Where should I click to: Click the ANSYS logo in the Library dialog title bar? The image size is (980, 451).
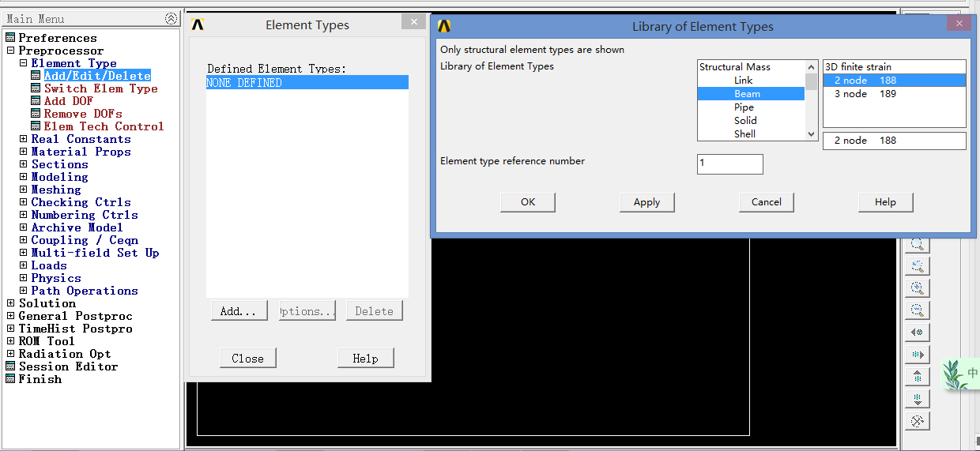[444, 26]
